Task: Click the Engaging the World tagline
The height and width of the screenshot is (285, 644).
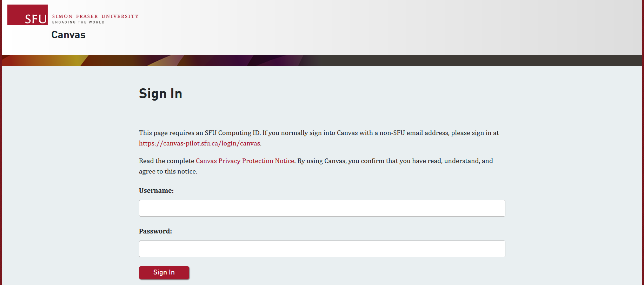Action: point(78,22)
